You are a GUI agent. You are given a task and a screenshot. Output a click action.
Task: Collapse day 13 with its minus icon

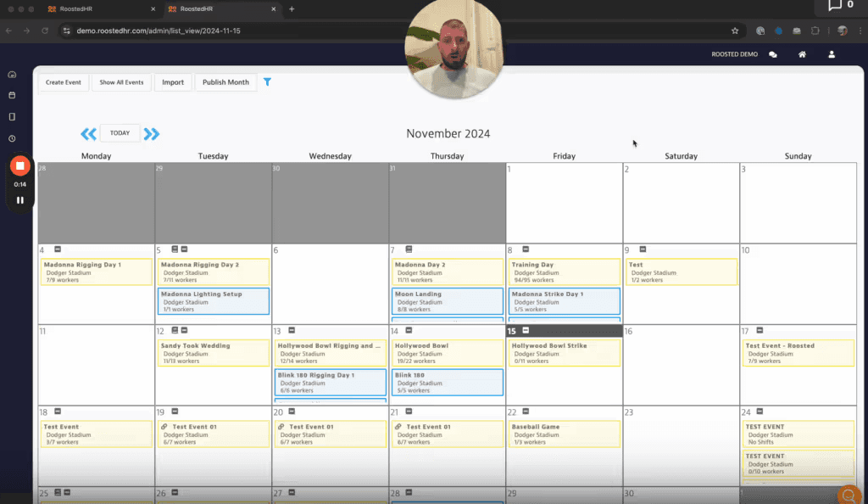pos(292,330)
